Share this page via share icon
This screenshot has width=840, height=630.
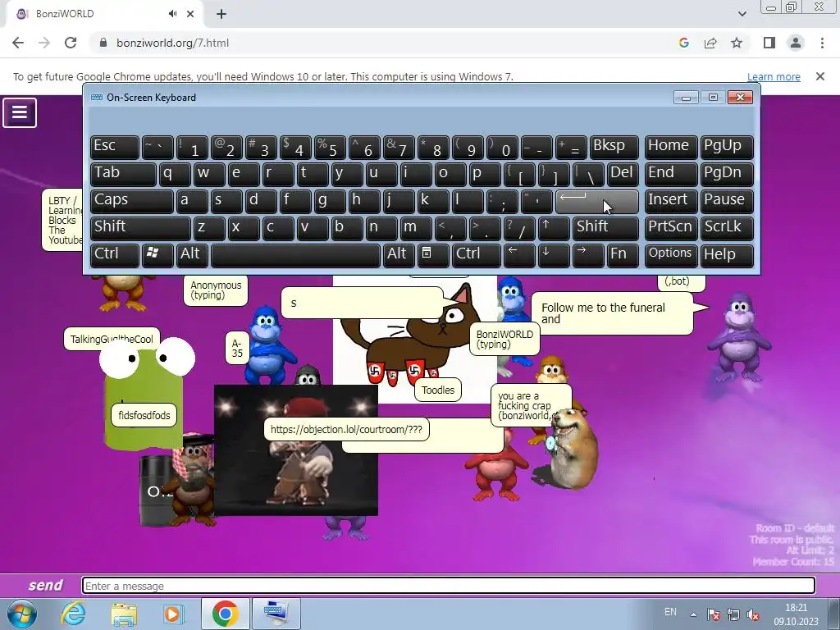point(710,43)
